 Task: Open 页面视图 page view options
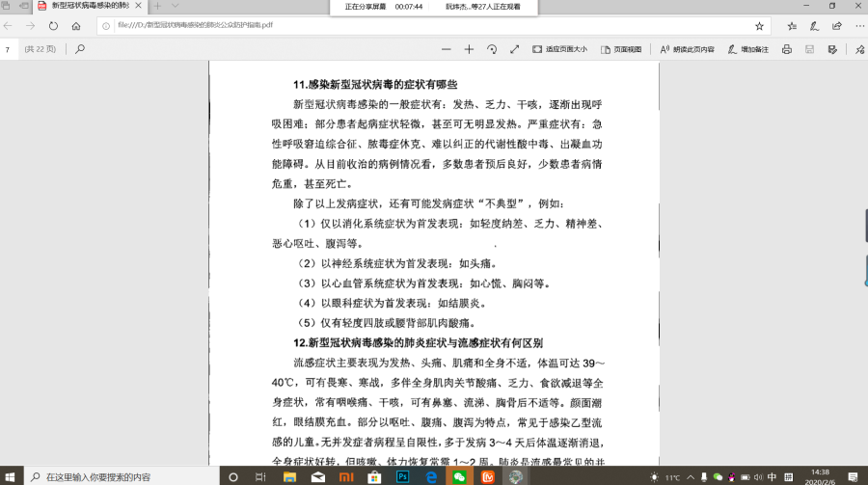(x=620, y=48)
